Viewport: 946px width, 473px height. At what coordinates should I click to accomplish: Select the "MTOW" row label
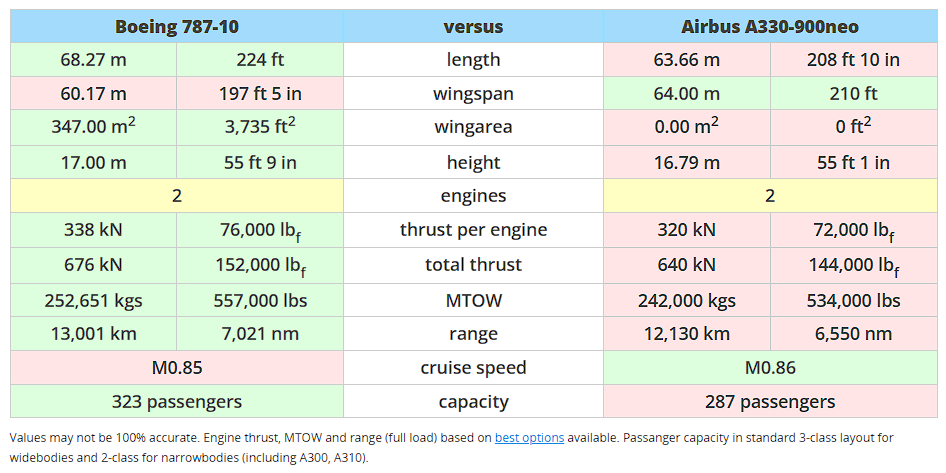(x=473, y=299)
